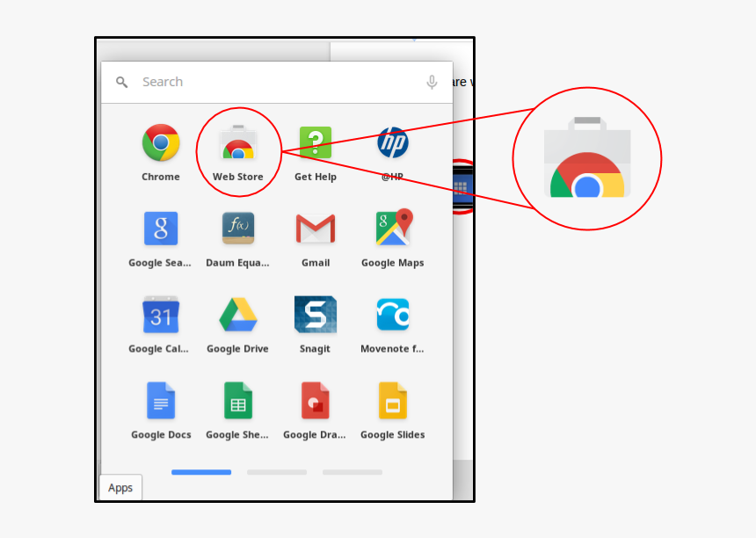
Task: Click the microphone voice search icon
Action: pos(432,83)
